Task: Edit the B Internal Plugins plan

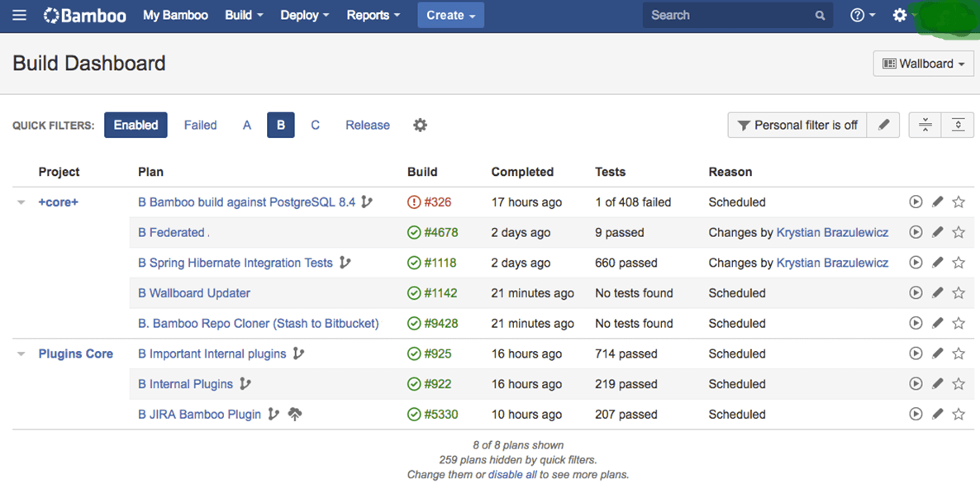Action: [937, 383]
